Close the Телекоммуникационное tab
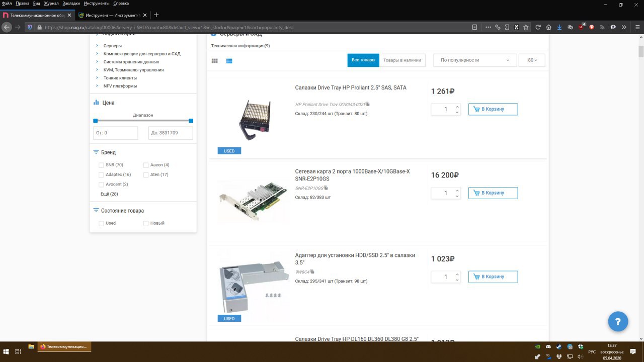This screenshot has width=644, height=362. (x=69, y=15)
